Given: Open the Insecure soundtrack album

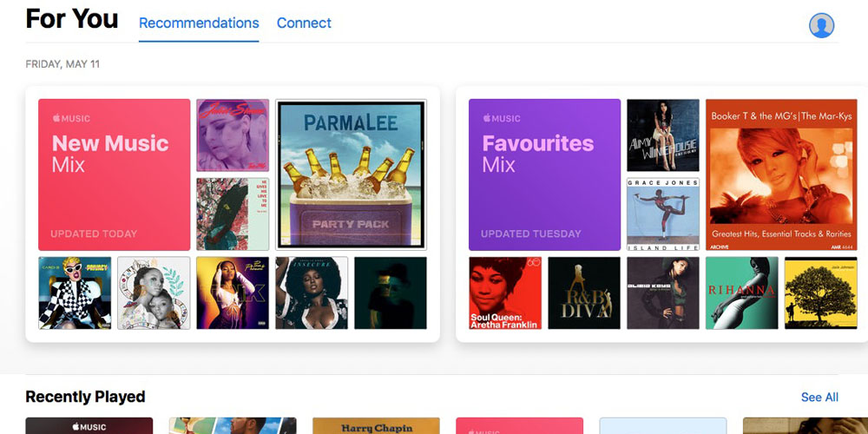Looking at the screenshot, I should [312, 293].
